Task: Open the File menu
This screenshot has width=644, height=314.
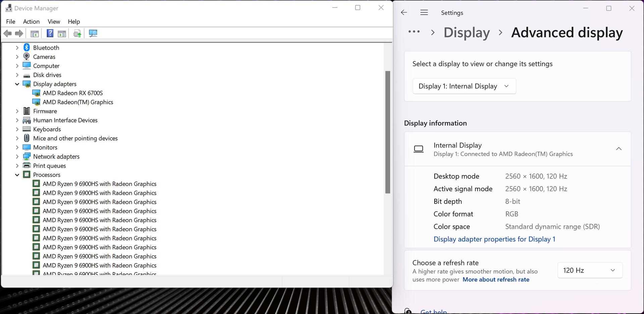Action: click(x=11, y=21)
